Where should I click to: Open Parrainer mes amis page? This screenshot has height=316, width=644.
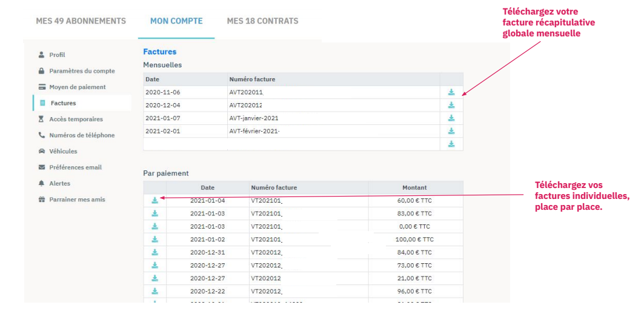(77, 200)
